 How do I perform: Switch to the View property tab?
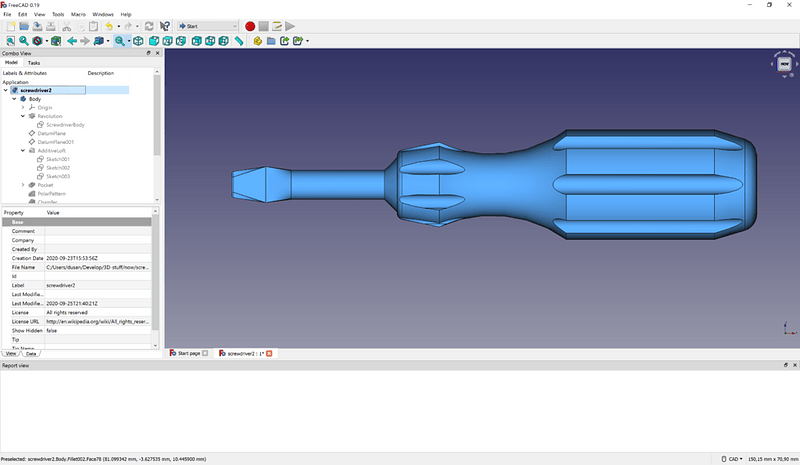[x=10, y=353]
